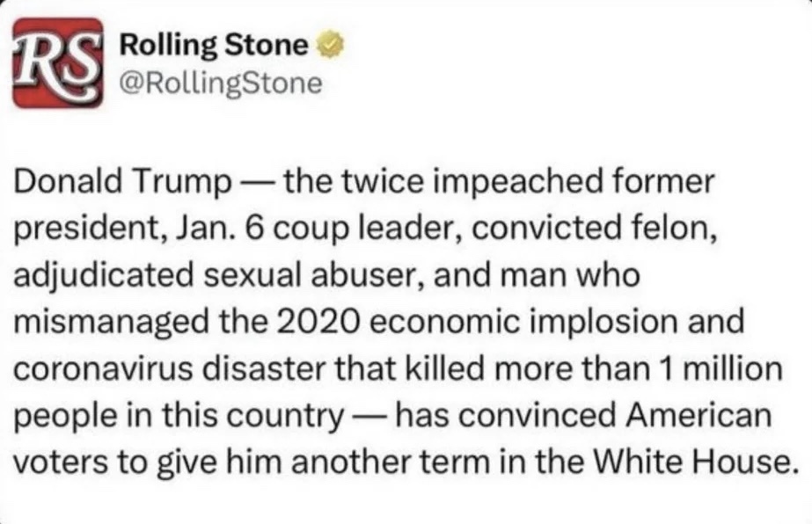Click "people in this country" text
This screenshot has width=812, height=524.
click(x=178, y=416)
